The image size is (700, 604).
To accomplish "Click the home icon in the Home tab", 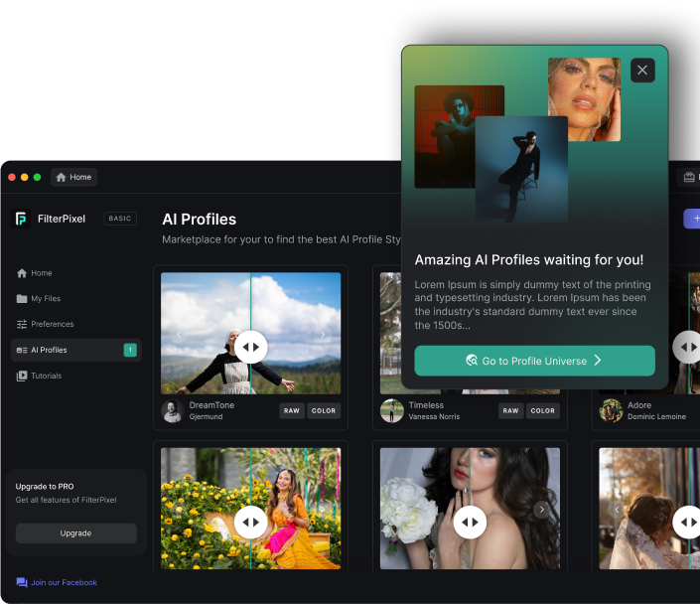I will tap(62, 177).
